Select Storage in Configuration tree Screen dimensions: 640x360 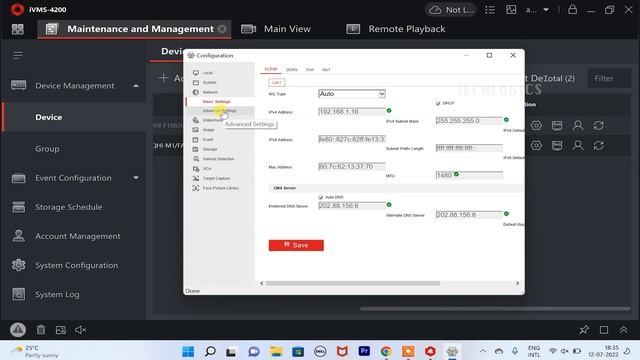(x=210, y=149)
